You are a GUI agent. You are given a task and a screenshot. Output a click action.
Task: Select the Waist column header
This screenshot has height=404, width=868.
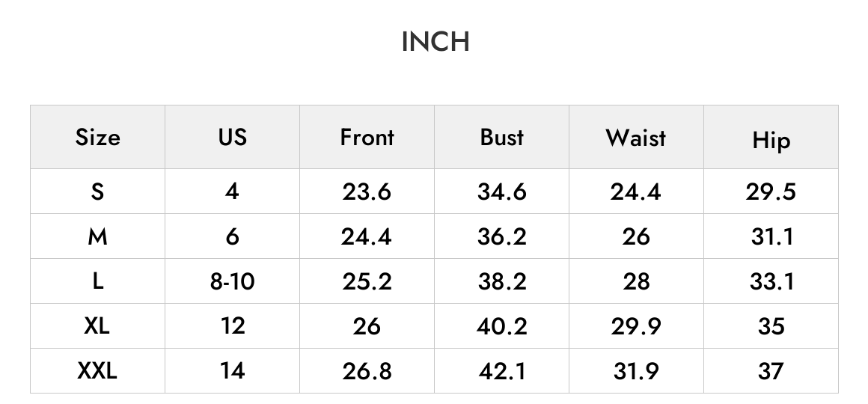click(x=636, y=137)
